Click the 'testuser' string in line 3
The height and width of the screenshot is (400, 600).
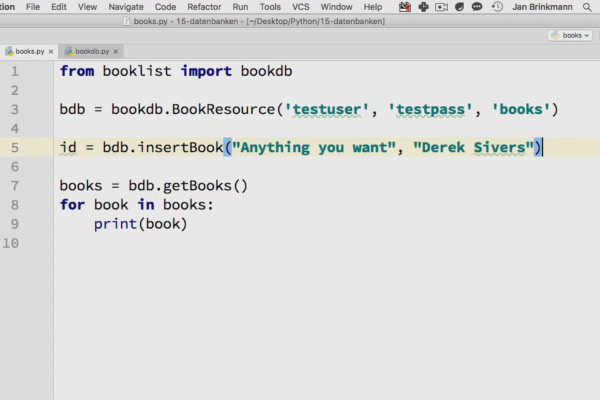(x=327, y=109)
